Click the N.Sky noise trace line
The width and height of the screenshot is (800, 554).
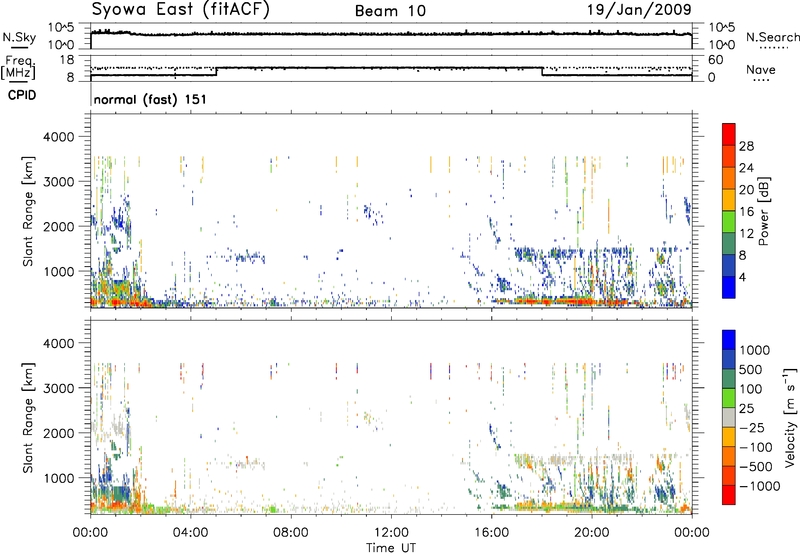pos(391,34)
